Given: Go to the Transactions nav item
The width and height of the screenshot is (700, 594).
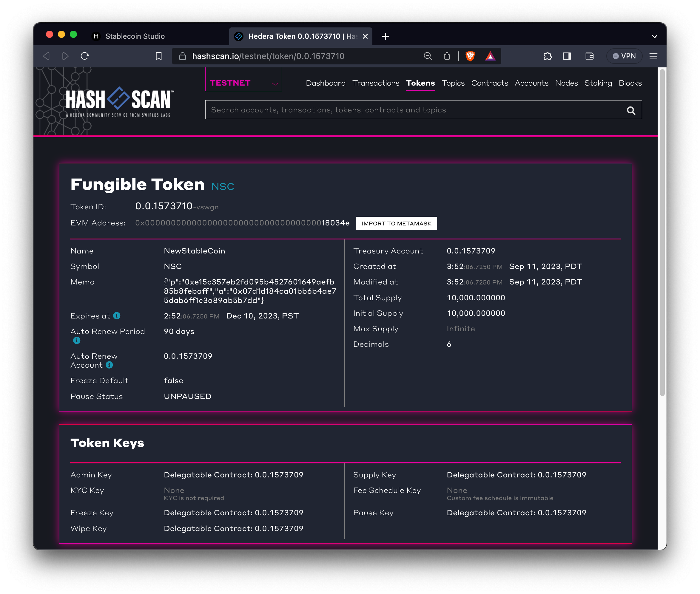Looking at the screenshot, I should (x=376, y=83).
